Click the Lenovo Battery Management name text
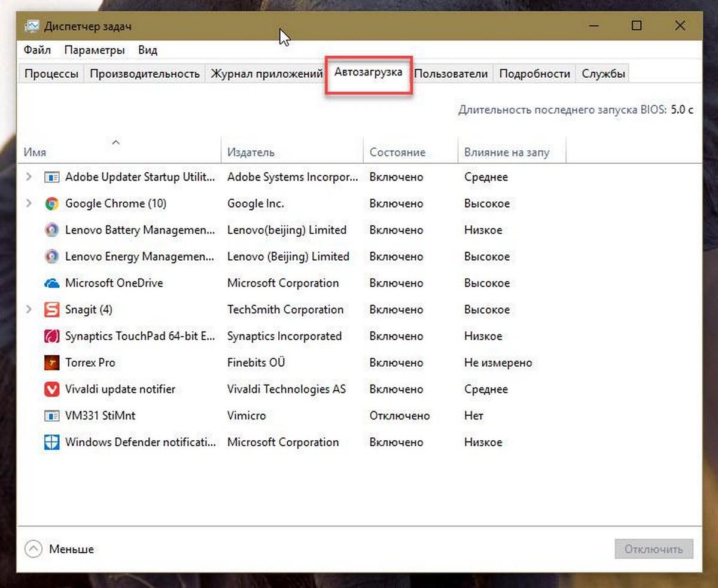Viewport: 718px width, 588px height. coord(140,230)
